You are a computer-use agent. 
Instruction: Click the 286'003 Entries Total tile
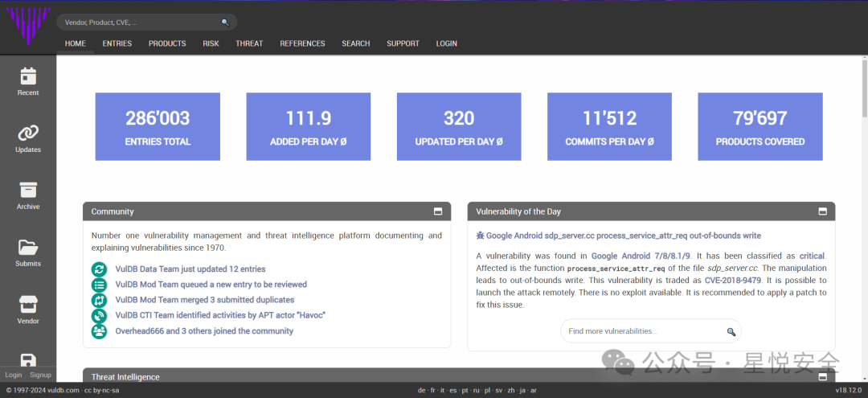point(158,127)
